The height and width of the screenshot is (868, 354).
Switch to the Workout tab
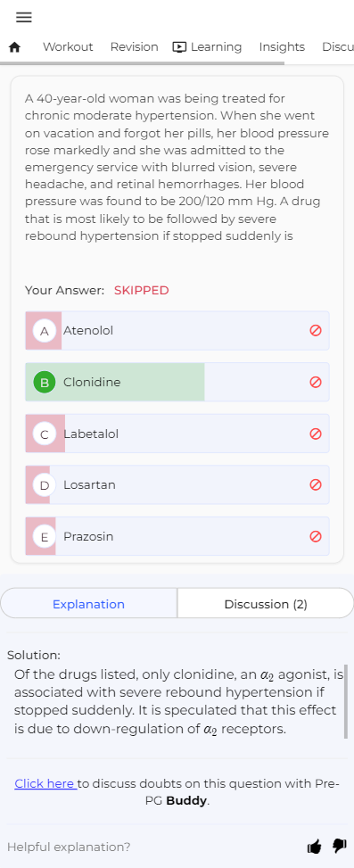coord(68,47)
